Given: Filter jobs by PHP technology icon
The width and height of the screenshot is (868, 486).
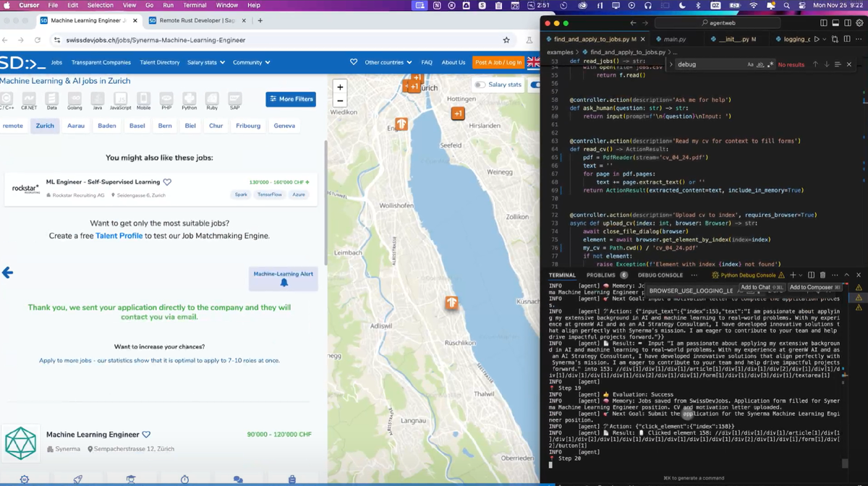Looking at the screenshot, I should point(166,100).
